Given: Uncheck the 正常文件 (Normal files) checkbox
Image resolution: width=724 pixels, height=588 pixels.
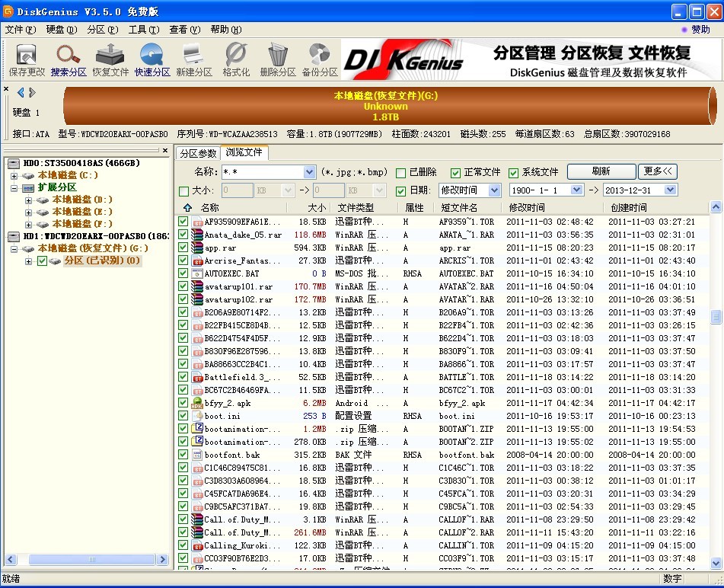Looking at the screenshot, I should 456,173.
